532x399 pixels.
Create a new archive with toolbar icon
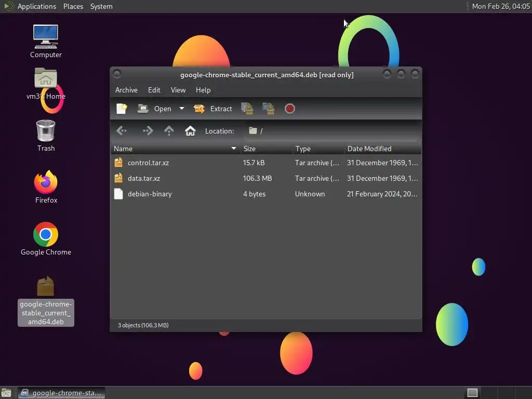click(x=122, y=109)
